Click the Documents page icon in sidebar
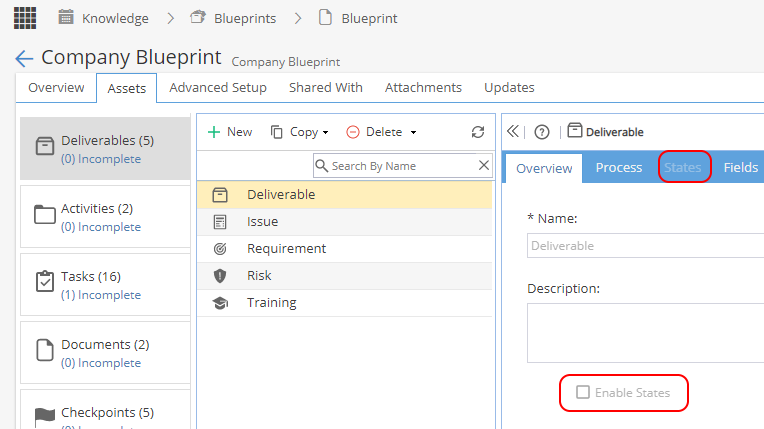 45,350
